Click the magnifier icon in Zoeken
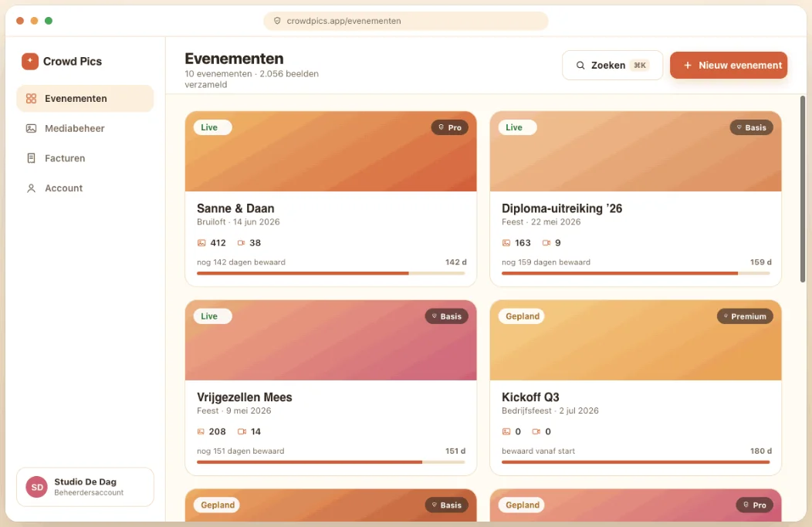This screenshot has height=527, width=812. (x=580, y=66)
